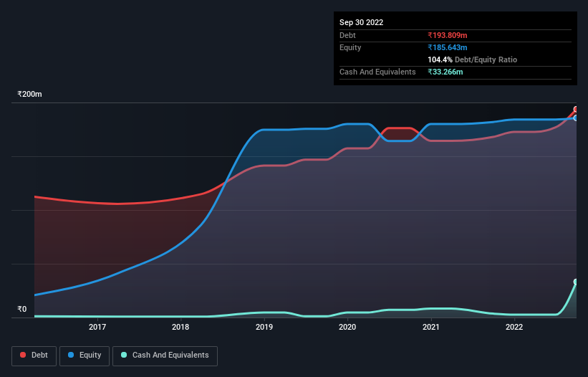Toggle the Equity legend button
Viewport: 588px width, 377px height.
click(x=85, y=355)
